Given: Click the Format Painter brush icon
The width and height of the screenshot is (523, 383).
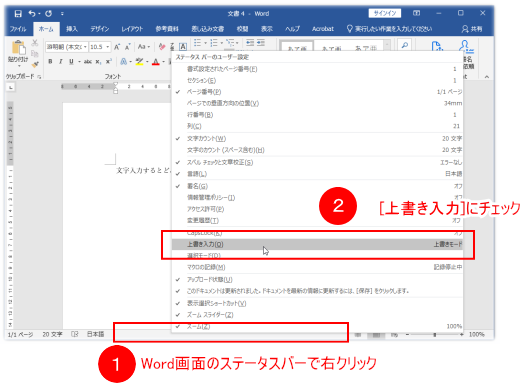Looking at the screenshot, I should 35,64.
